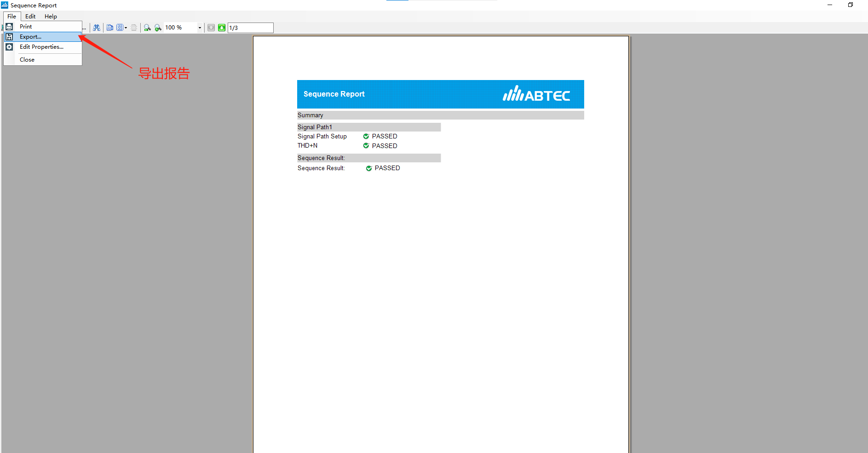Click the green next page arrow
The width and height of the screenshot is (868, 453).
(x=222, y=28)
